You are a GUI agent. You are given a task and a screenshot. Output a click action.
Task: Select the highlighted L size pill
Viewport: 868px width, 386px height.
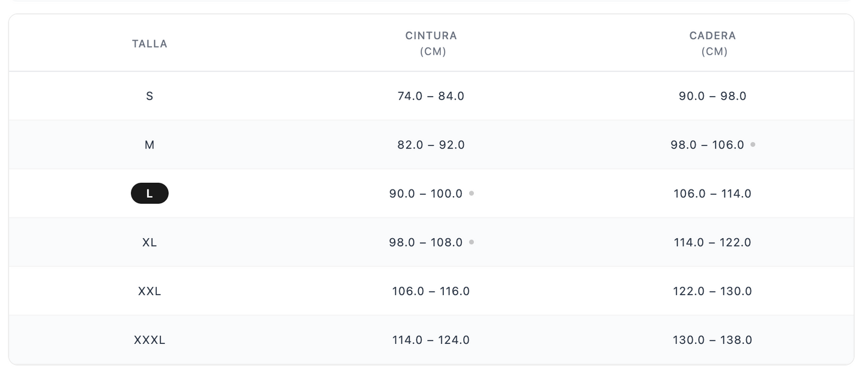(150, 194)
